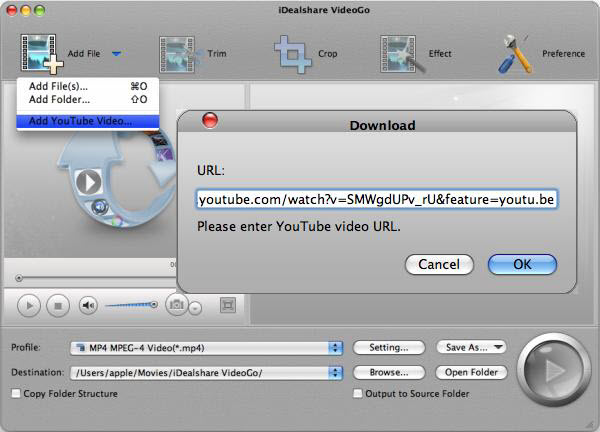
Task: Expand the Save As... dropdown
Action: pyautogui.click(x=471, y=347)
